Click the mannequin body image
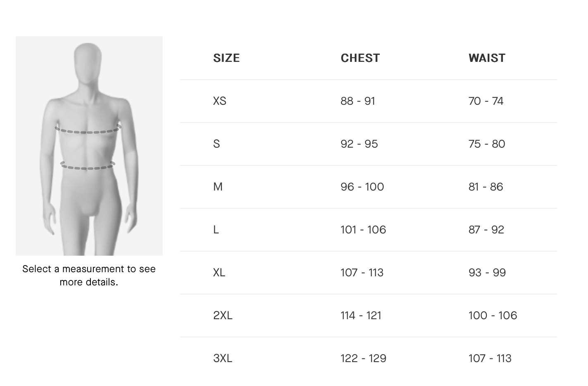 (x=89, y=146)
